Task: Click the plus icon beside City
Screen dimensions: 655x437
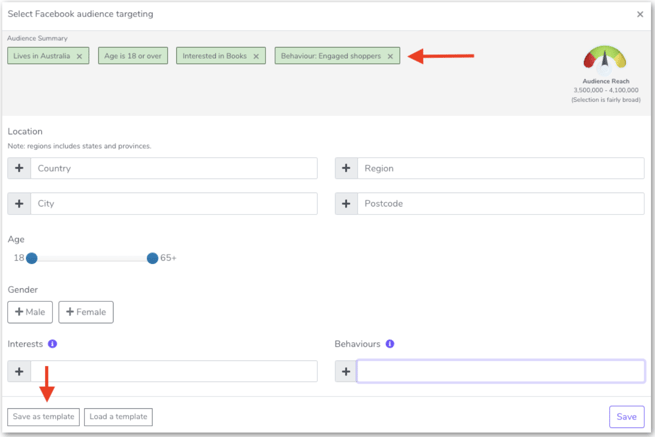Action: coord(19,204)
